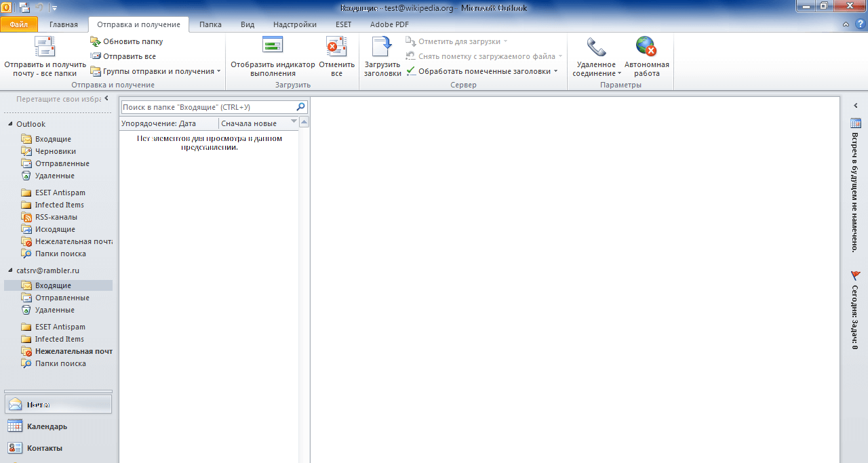
Task: Expand the Dial-Up Connection (Удаленное соединение) dropdown
Action: click(619, 74)
